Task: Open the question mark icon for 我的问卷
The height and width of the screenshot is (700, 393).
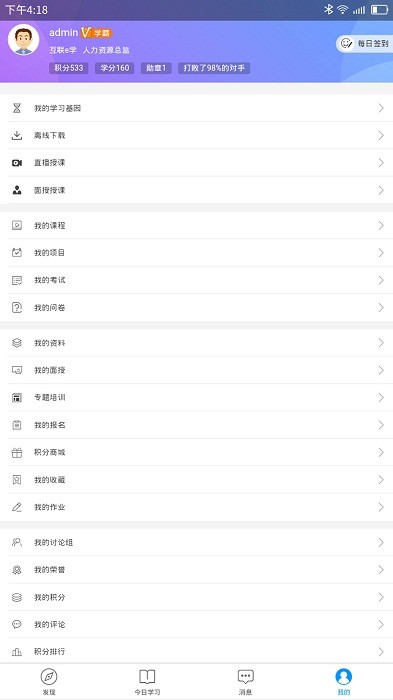Action: pos(17,308)
